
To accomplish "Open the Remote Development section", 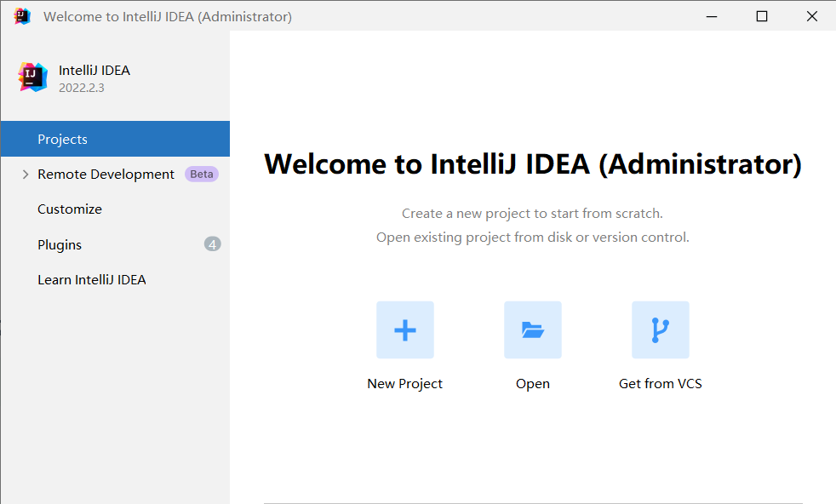I will click(106, 174).
